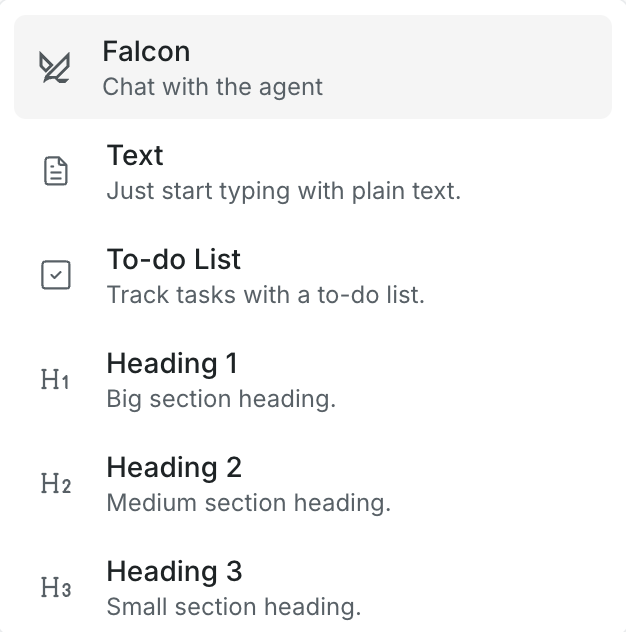The width and height of the screenshot is (626, 632).
Task: Click the 'Small section heading.' description
Action: pyautogui.click(x=233, y=606)
